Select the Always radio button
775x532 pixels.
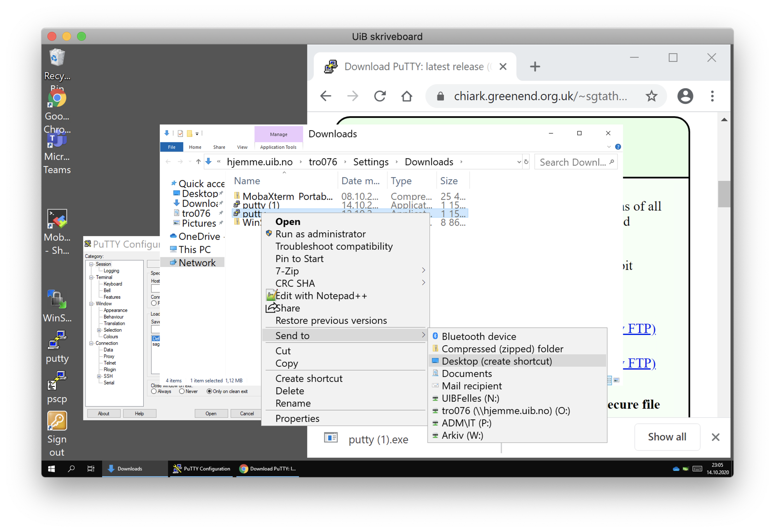pos(154,392)
